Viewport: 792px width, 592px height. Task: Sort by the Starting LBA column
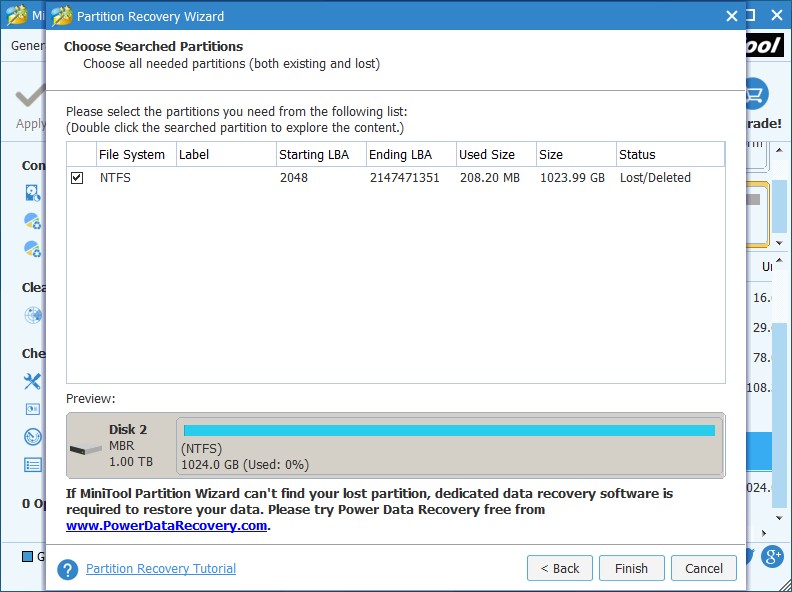pos(315,155)
